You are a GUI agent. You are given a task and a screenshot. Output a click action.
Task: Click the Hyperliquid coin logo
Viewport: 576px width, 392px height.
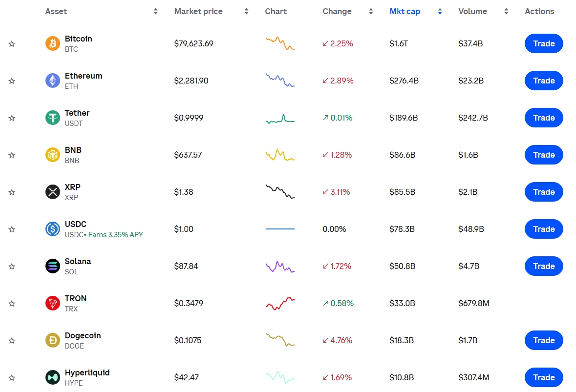pyautogui.click(x=53, y=377)
